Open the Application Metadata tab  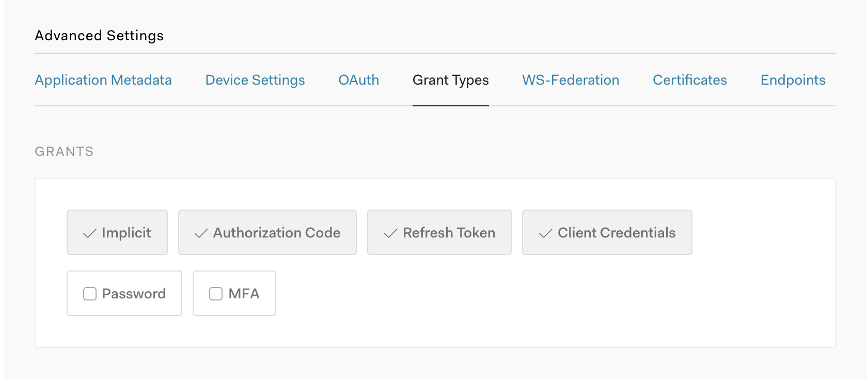tap(103, 80)
